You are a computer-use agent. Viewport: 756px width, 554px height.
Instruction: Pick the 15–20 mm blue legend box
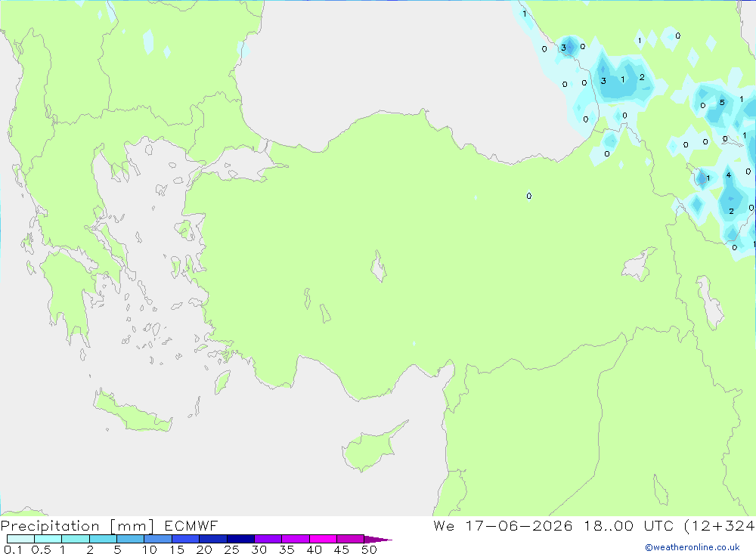(186, 539)
